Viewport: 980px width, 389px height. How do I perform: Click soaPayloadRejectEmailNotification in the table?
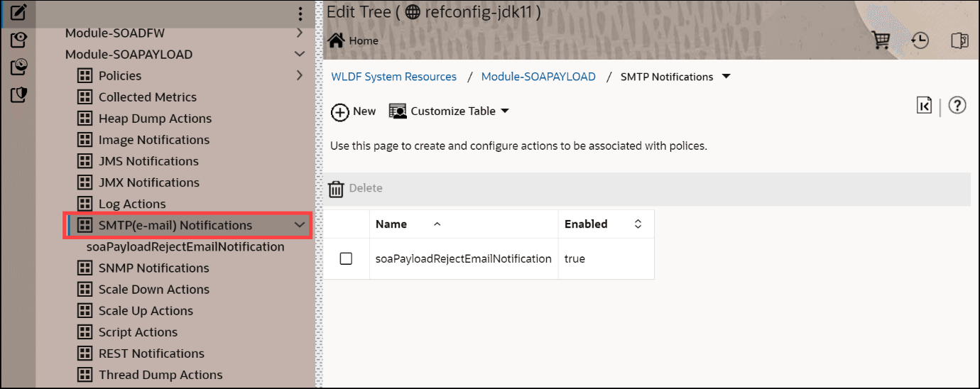(x=464, y=258)
